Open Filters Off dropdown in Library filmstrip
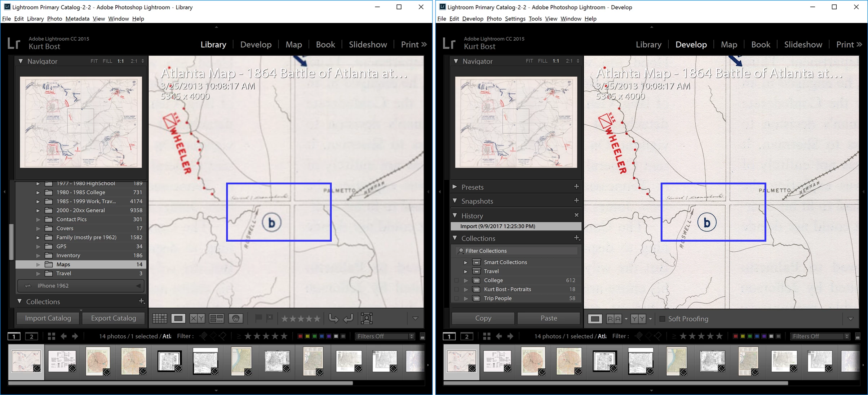 tap(385, 336)
